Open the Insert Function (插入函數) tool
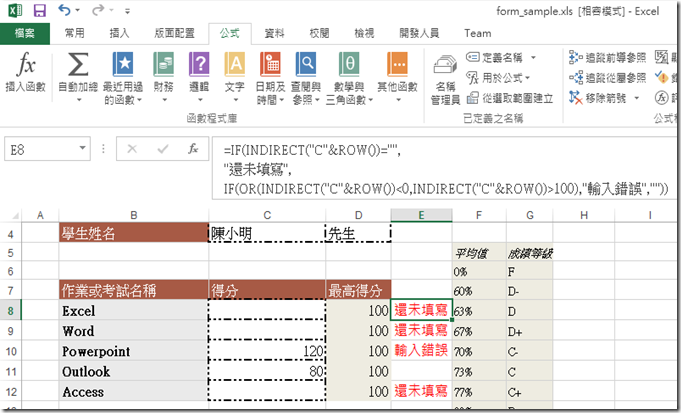Viewport: 681px width, 413px height. pos(26,73)
